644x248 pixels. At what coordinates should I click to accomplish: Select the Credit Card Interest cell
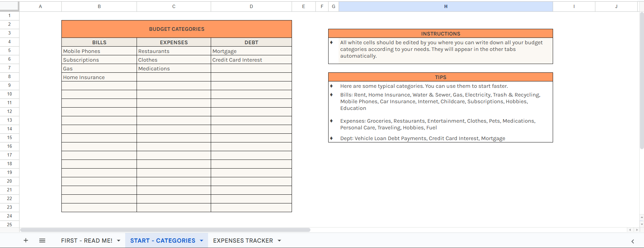(251, 60)
